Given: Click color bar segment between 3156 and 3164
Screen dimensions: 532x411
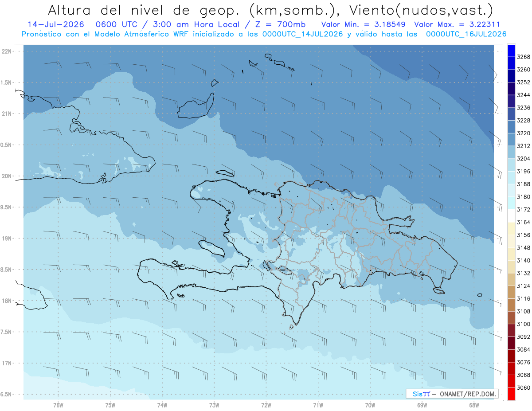Looking at the screenshot, I should click(511, 228).
